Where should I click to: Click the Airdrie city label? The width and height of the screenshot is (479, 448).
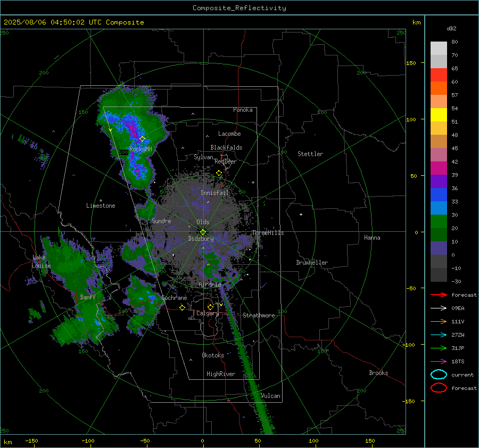click(210, 284)
